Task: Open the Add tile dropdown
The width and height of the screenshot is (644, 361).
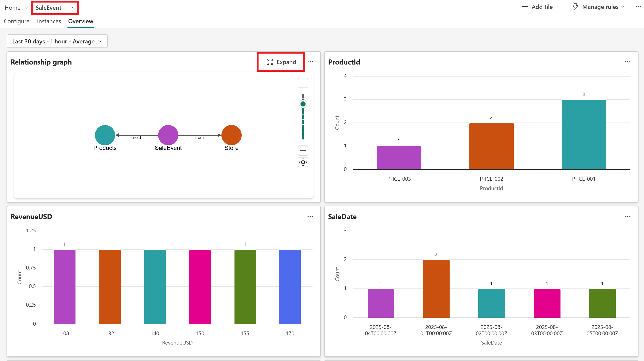Action: click(540, 7)
